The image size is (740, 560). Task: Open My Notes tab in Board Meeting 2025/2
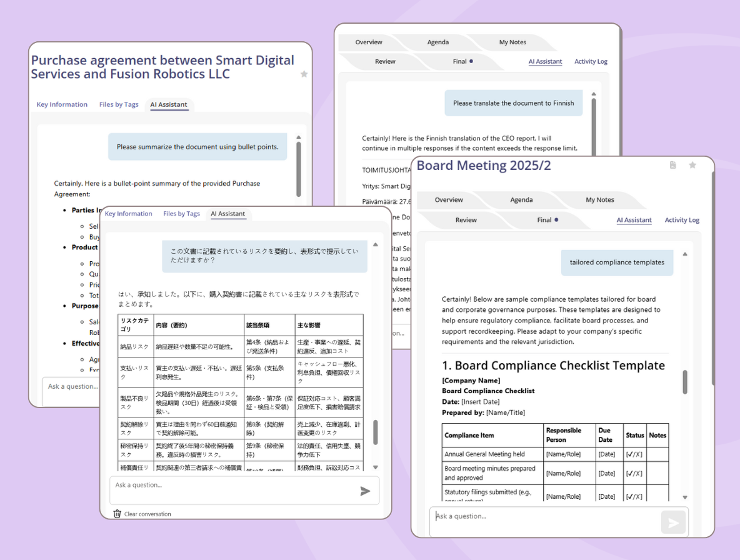[x=599, y=200]
